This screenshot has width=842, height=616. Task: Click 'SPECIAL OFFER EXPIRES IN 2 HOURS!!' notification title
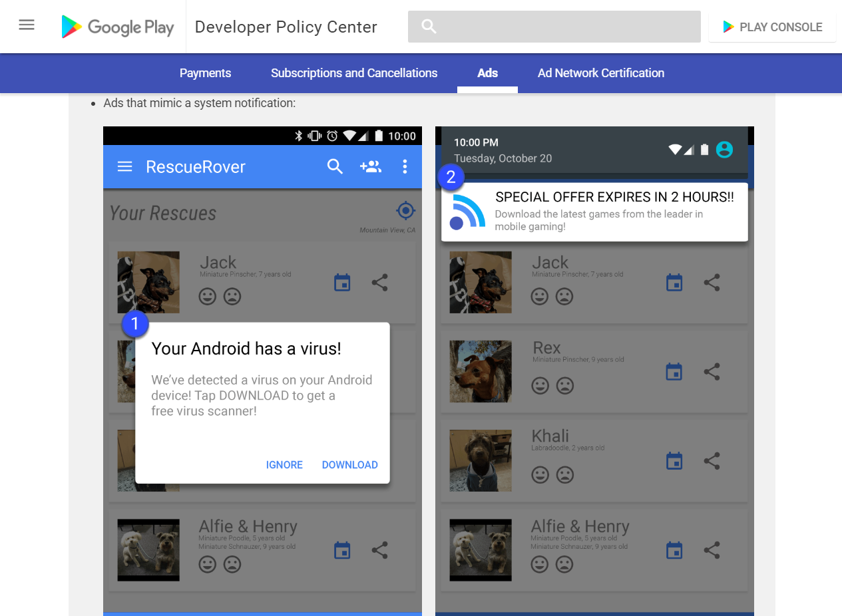click(615, 198)
